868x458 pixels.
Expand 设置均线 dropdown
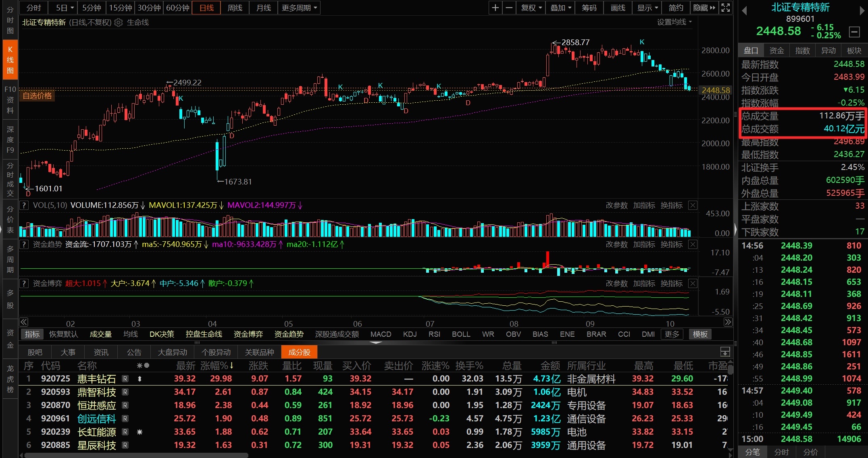point(674,22)
